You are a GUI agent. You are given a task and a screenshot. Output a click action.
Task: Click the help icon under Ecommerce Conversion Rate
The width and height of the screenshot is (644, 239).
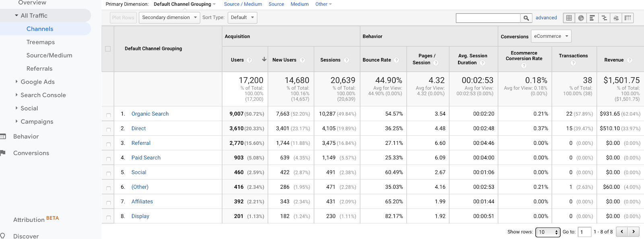click(524, 66)
